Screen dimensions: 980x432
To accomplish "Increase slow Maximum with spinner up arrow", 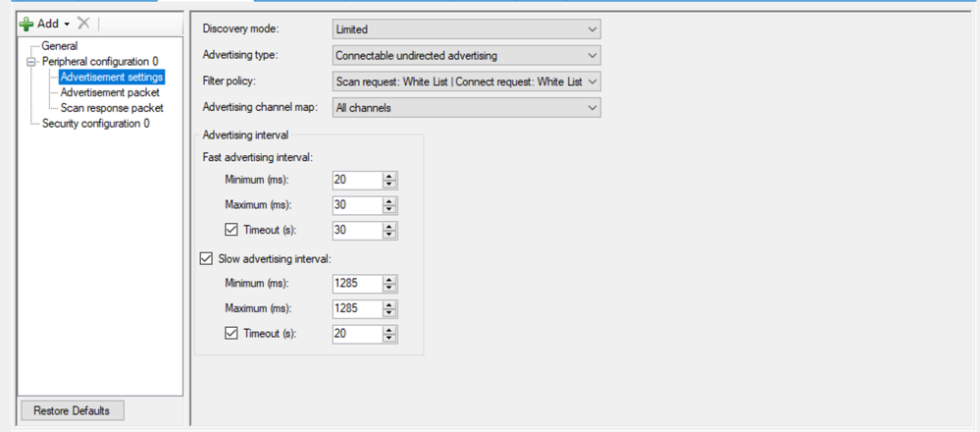I will 390,304.
